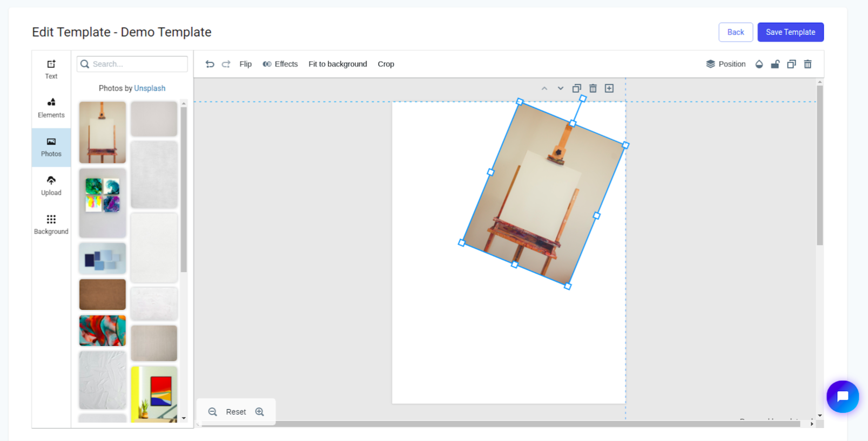This screenshot has width=868, height=441.
Task: Open the Elements panel
Action: click(51, 108)
